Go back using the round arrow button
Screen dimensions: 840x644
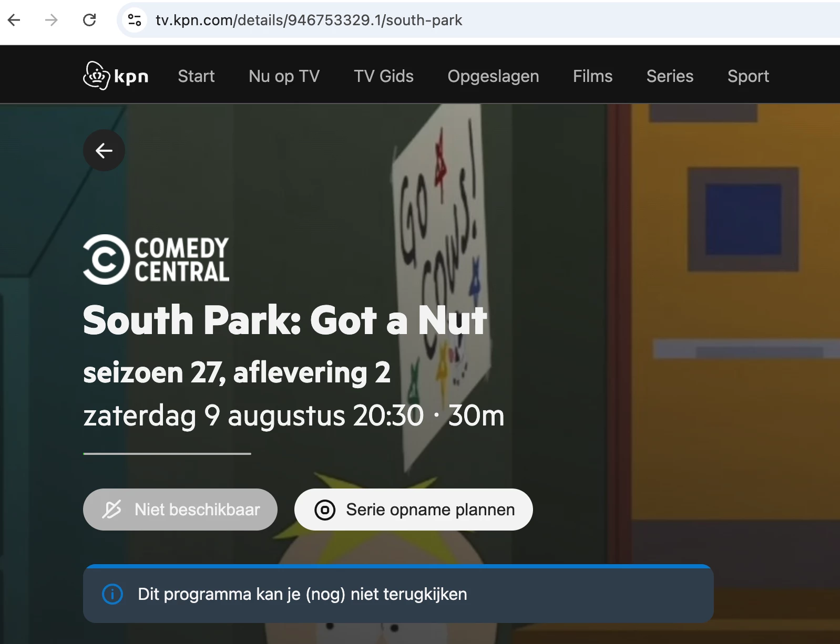coord(104,151)
